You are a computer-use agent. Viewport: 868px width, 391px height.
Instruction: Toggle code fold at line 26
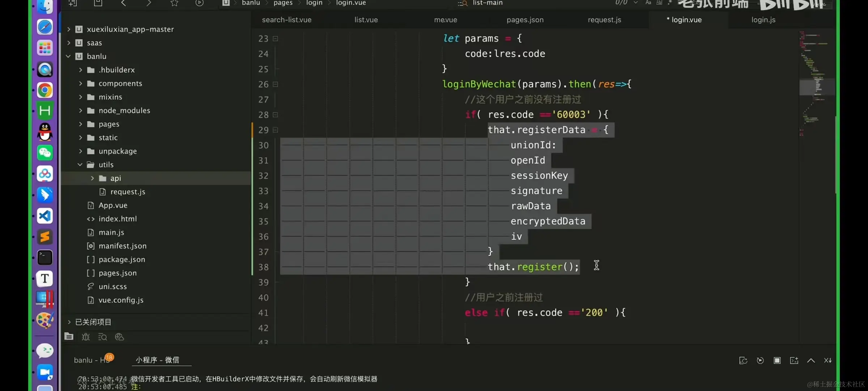click(x=275, y=84)
